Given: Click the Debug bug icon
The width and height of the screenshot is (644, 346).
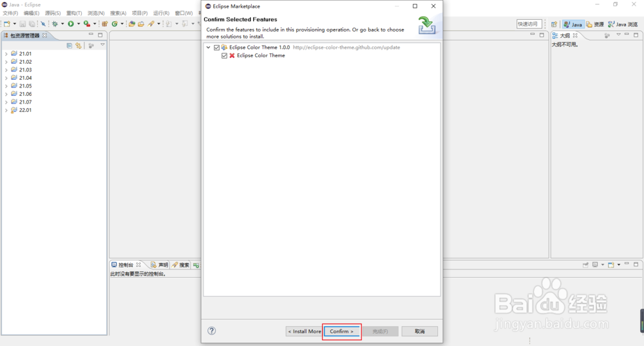Looking at the screenshot, I should point(55,24).
